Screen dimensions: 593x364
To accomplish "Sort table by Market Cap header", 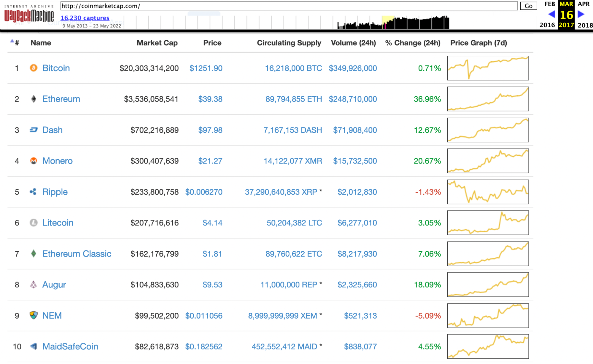I will 157,43.
